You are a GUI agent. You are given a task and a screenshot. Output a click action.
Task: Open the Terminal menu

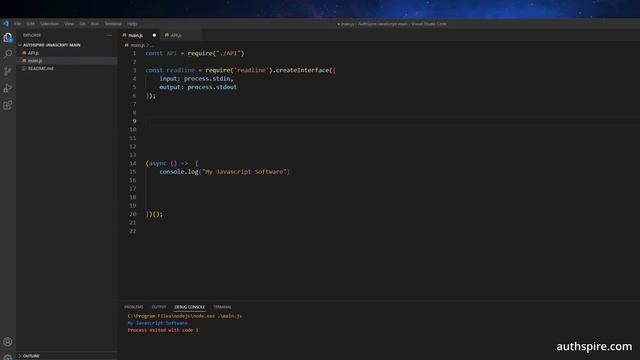(113, 24)
